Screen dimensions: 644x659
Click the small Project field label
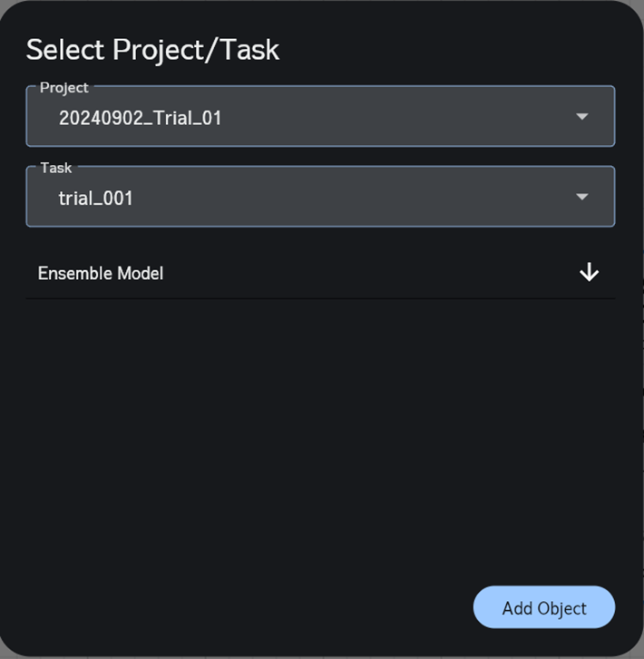pyautogui.click(x=64, y=88)
